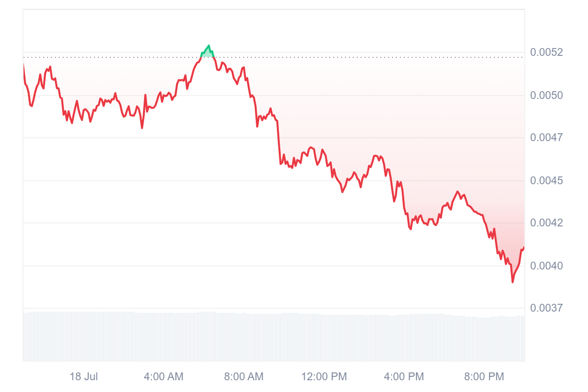Click the 8:00 AM time label
The height and width of the screenshot is (392, 588).
[x=244, y=377]
